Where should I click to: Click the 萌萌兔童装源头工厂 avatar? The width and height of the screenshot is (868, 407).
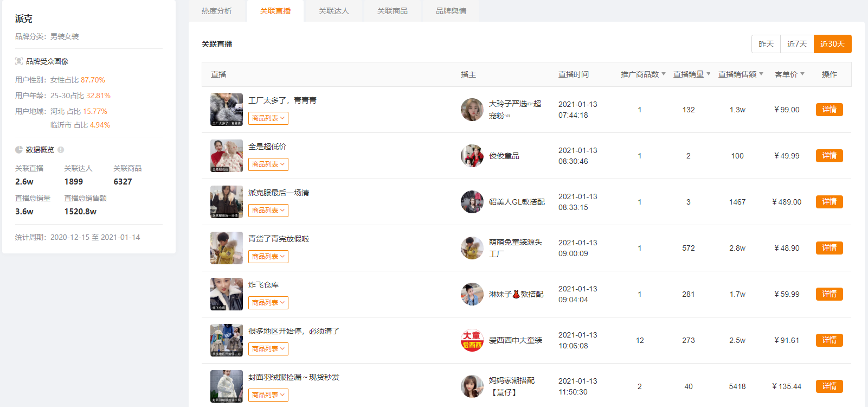click(x=472, y=248)
